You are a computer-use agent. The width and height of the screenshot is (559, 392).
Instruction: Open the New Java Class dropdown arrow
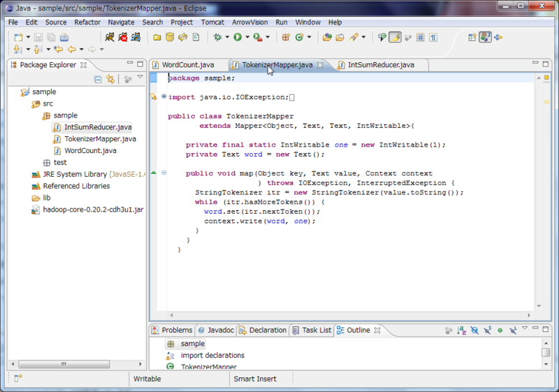[309, 37]
